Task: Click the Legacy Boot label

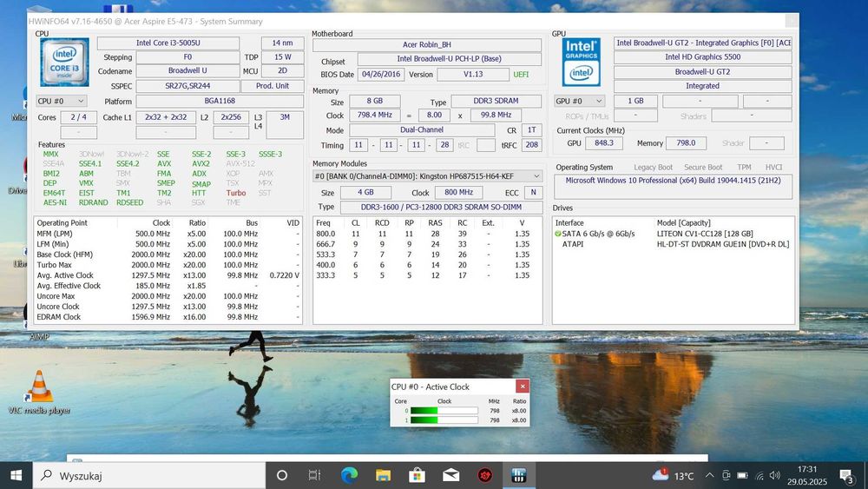Action: [654, 168]
